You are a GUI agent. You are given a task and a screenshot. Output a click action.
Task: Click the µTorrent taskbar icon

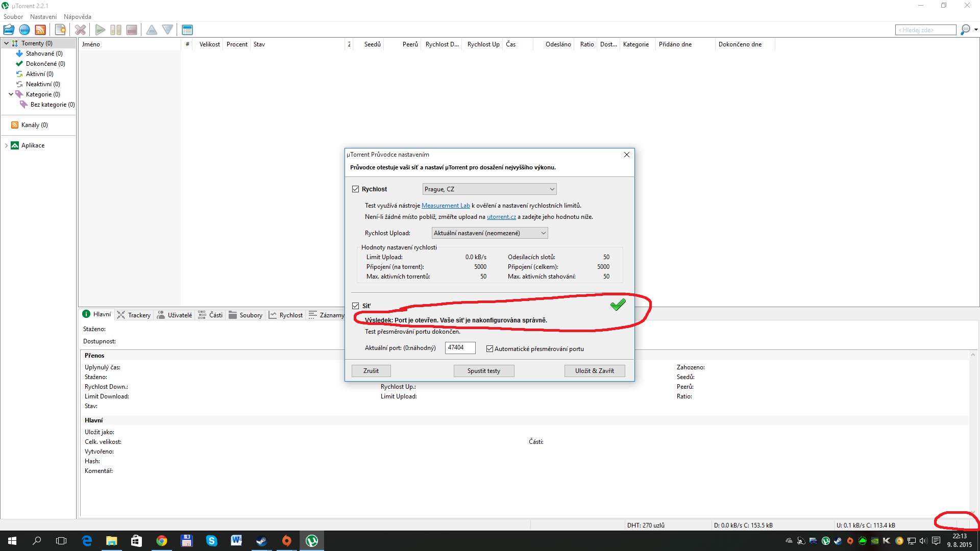coord(311,541)
